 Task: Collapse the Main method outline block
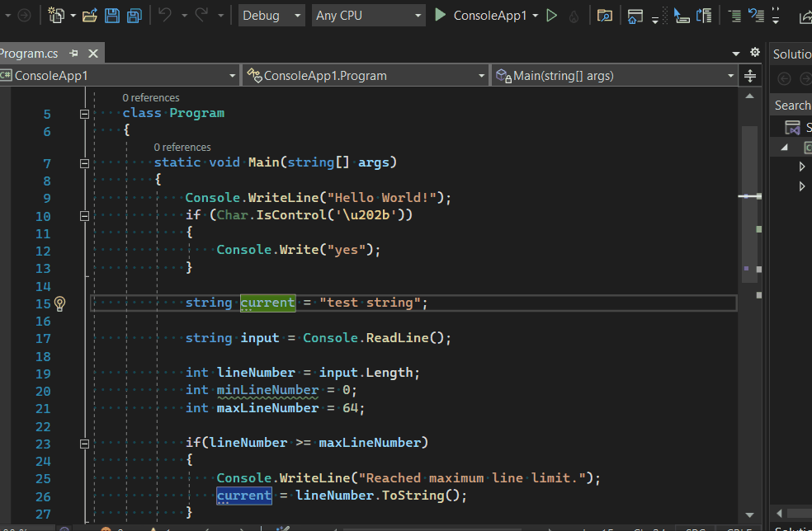click(x=84, y=163)
